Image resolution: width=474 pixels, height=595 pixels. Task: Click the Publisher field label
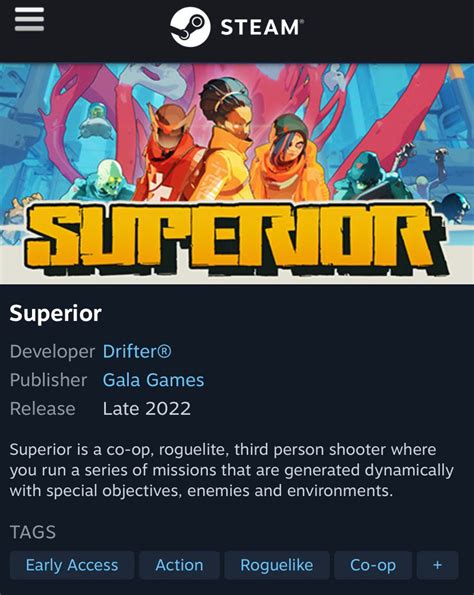coord(49,380)
